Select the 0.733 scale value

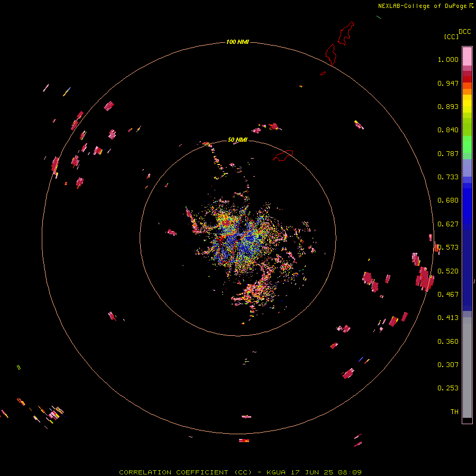tap(448, 177)
